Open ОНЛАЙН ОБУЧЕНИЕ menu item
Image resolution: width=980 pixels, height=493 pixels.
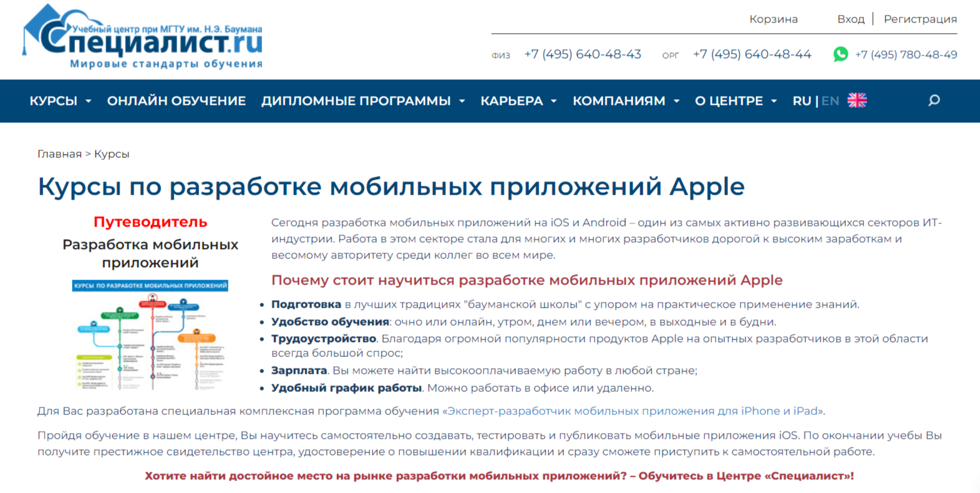point(177,100)
